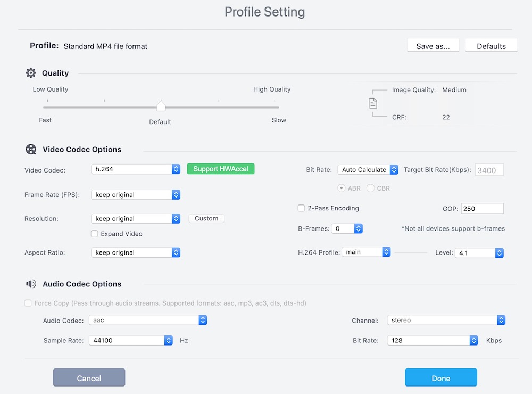532x394 pixels.
Task: Click the Support HWAccel green button
Action: click(221, 169)
